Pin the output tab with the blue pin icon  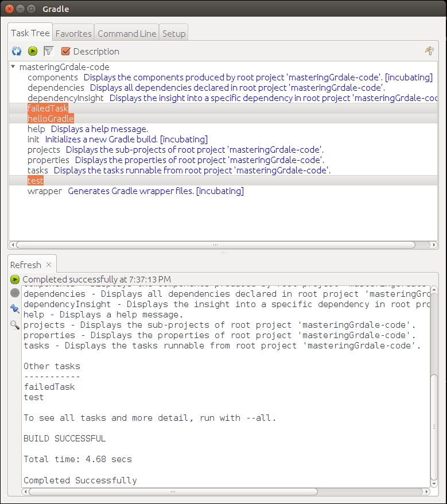point(15,309)
